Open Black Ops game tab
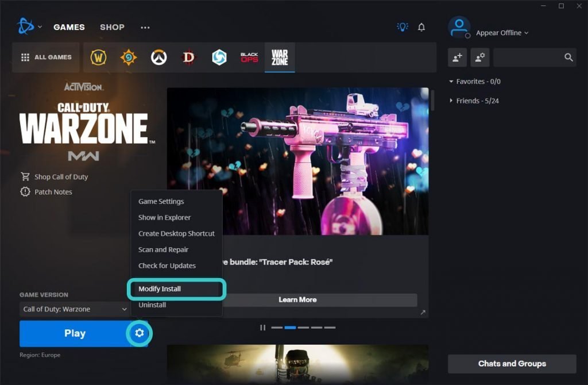The height and width of the screenshot is (385, 588). coord(249,57)
